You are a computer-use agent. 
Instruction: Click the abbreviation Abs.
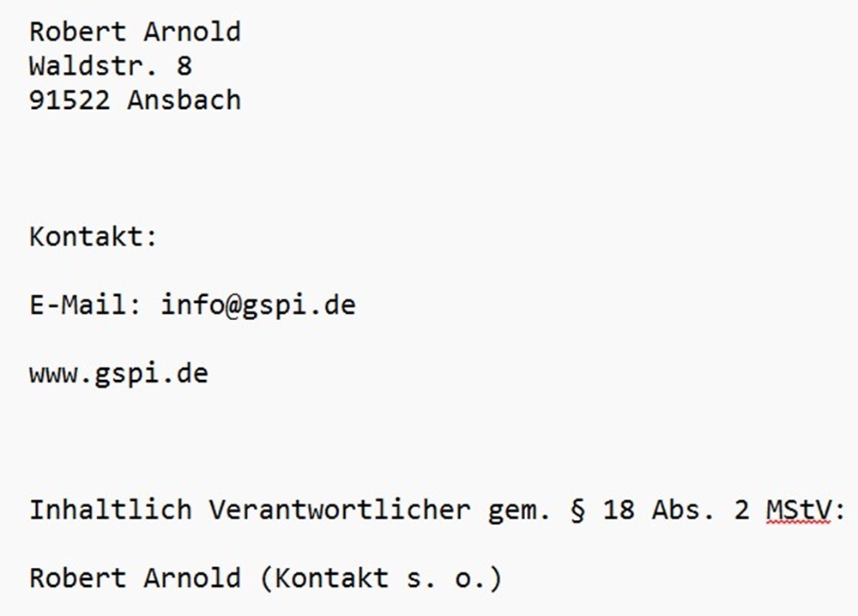pyautogui.click(x=682, y=510)
